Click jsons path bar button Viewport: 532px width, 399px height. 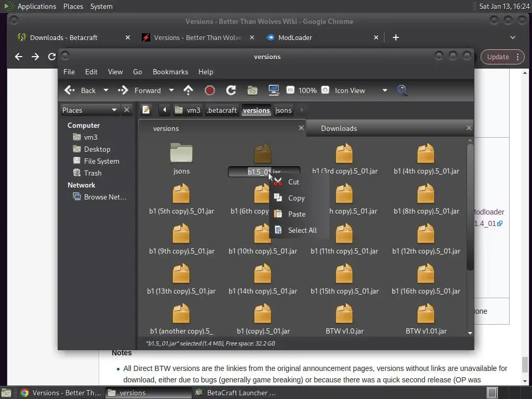tap(283, 110)
